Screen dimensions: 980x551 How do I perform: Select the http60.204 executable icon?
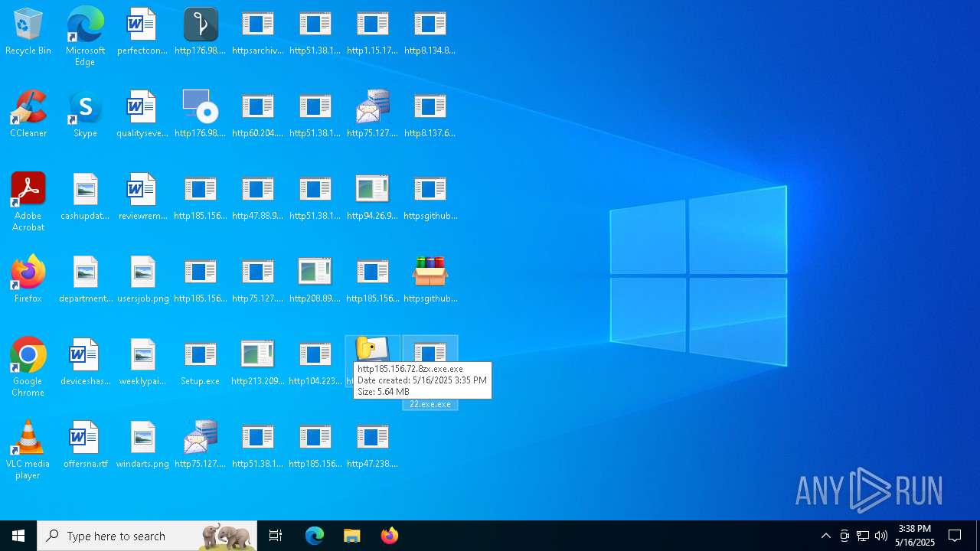[257, 115]
